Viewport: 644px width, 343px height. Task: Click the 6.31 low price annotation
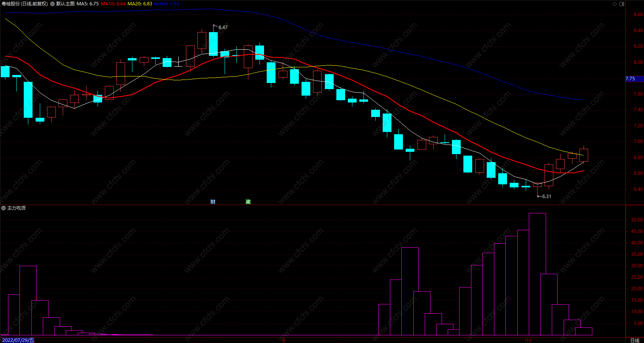pos(546,197)
